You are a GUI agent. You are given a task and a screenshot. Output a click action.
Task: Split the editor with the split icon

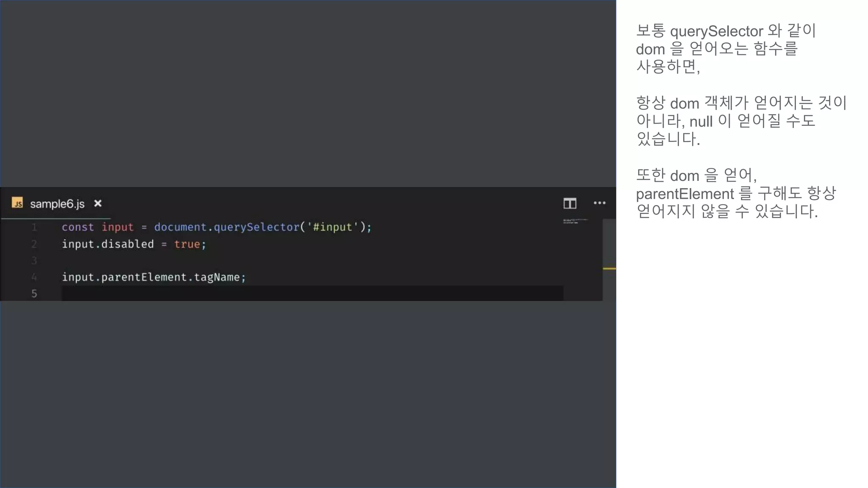[570, 203]
